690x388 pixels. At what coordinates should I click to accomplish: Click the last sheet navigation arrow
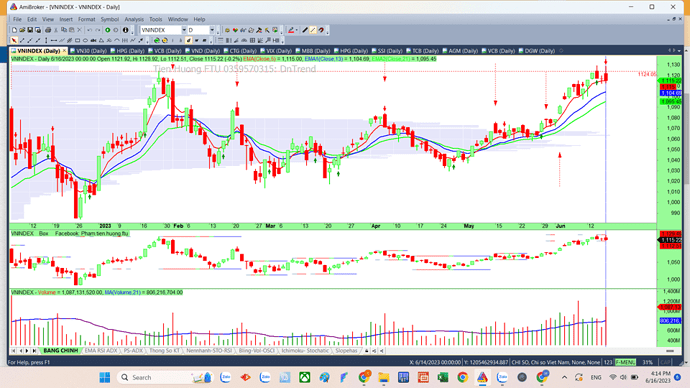point(34,351)
